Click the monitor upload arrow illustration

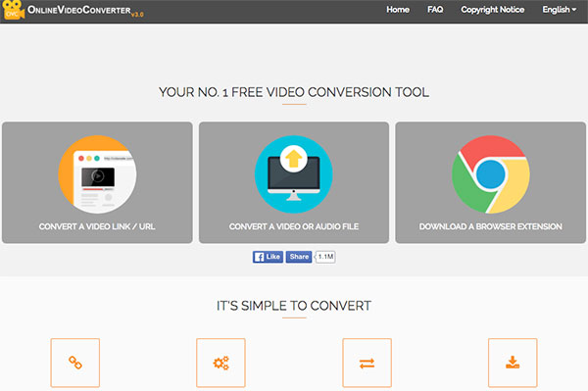294,174
